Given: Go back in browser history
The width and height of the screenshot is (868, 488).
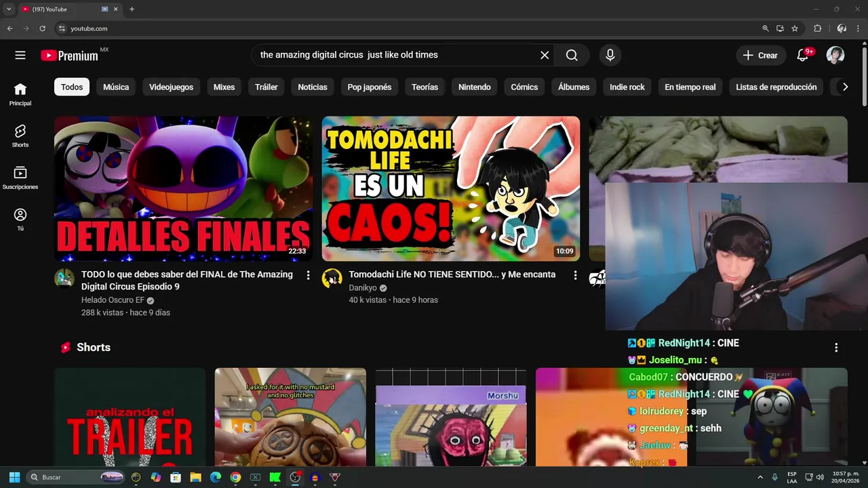Looking at the screenshot, I should coord(9,28).
